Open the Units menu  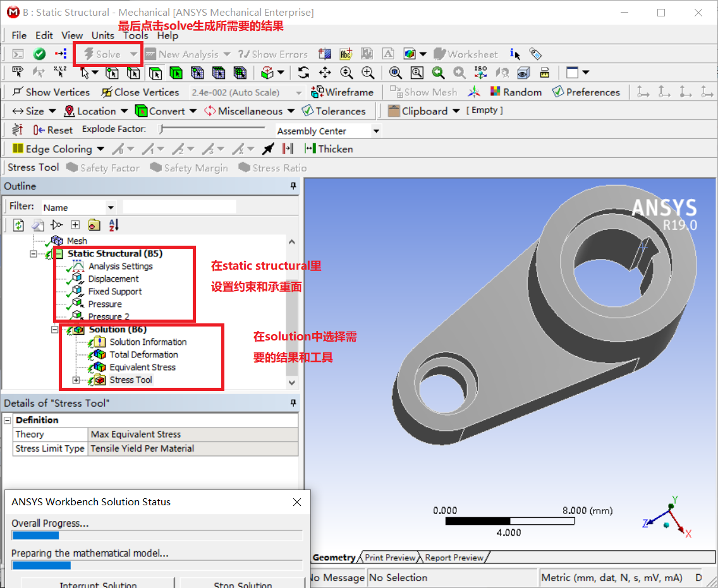click(x=102, y=35)
